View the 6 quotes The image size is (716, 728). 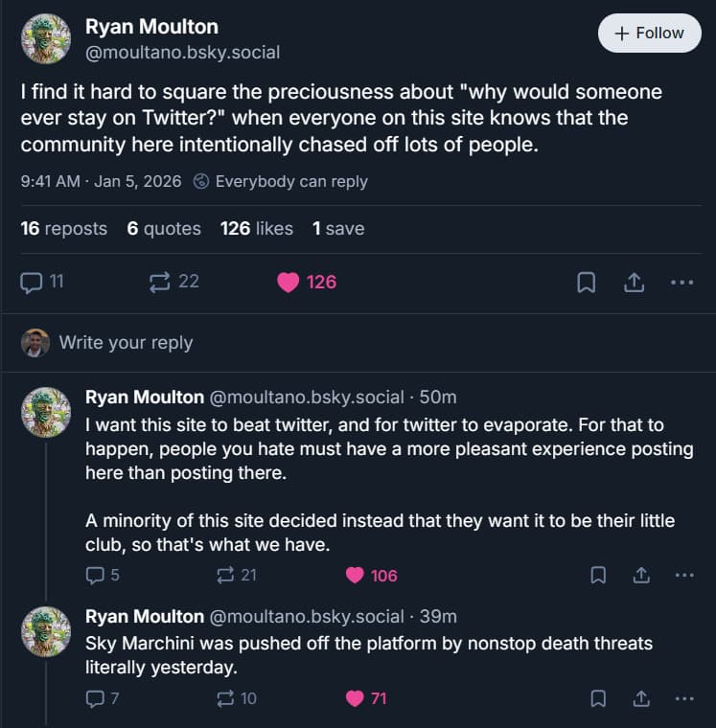[x=164, y=229]
